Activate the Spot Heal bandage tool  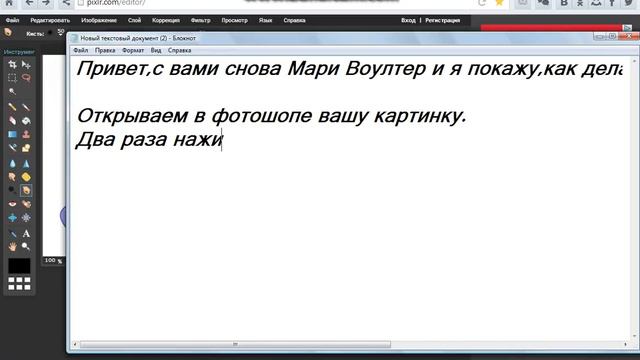pyautogui.click(x=26, y=204)
